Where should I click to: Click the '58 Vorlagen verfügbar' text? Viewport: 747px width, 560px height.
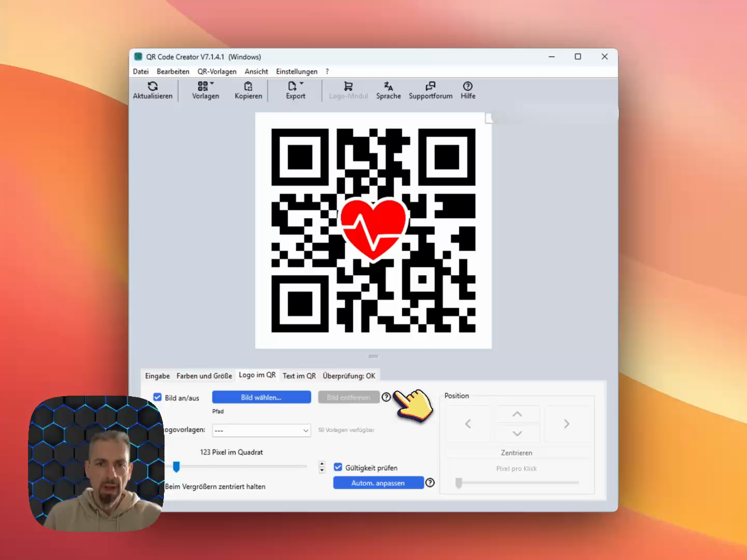click(346, 430)
